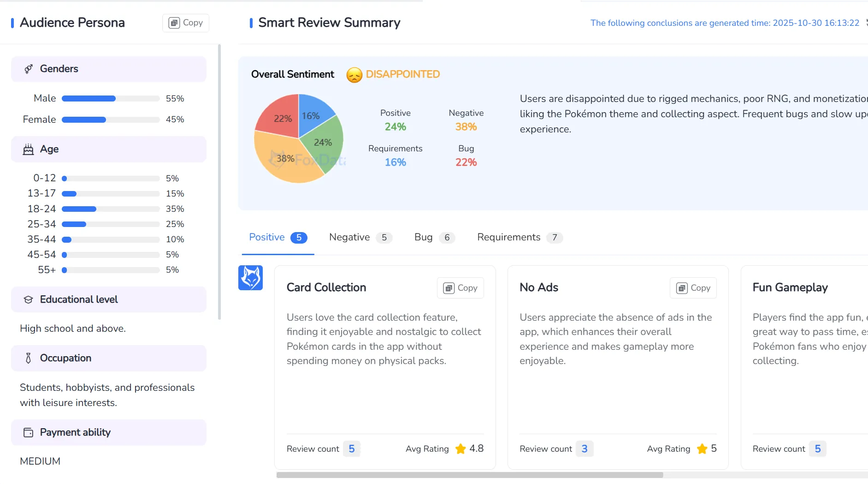
Task: Click the Age birthday cake icon
Action: (29, 149)
